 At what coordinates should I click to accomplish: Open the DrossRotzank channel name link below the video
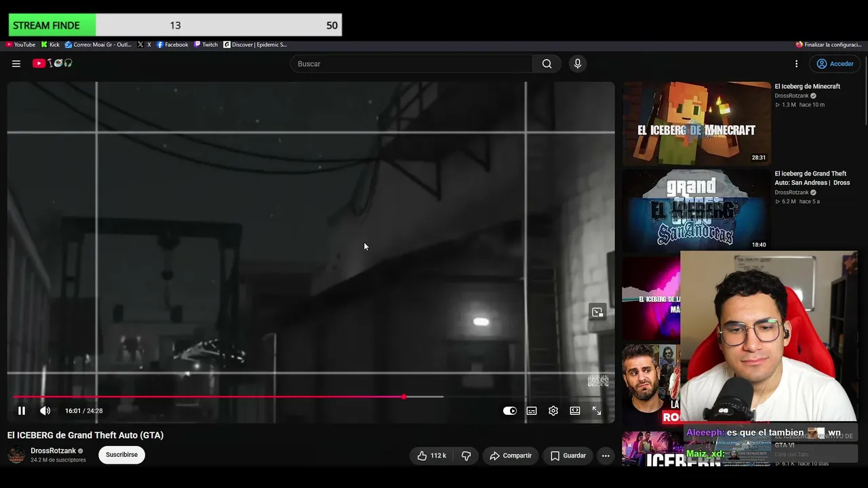(x=53, y=451)
